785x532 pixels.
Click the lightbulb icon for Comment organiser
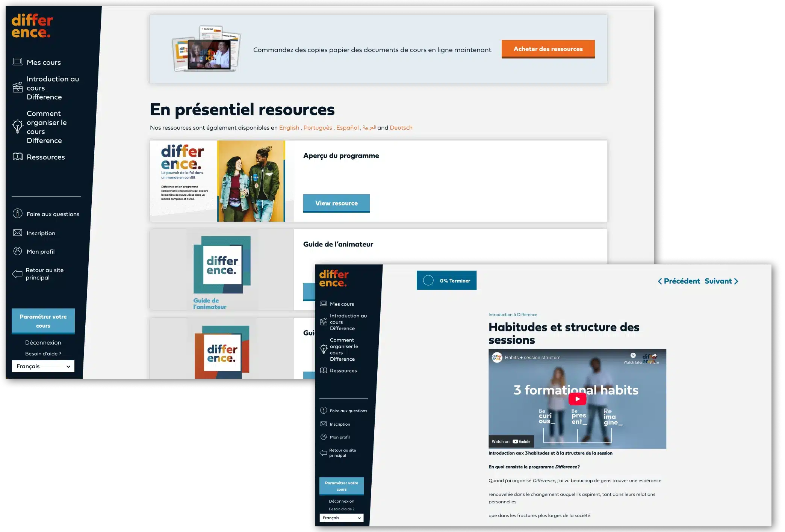pyautogui.click(x=18, y=127)
